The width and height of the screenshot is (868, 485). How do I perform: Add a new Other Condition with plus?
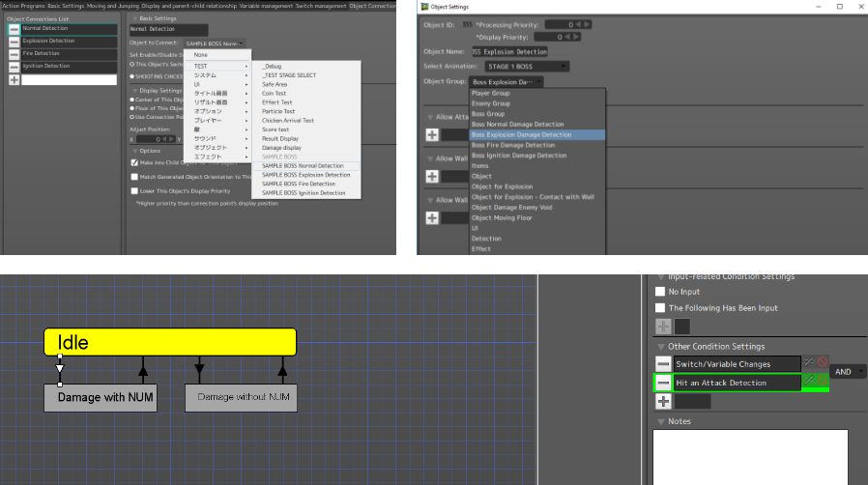(663, 401)
